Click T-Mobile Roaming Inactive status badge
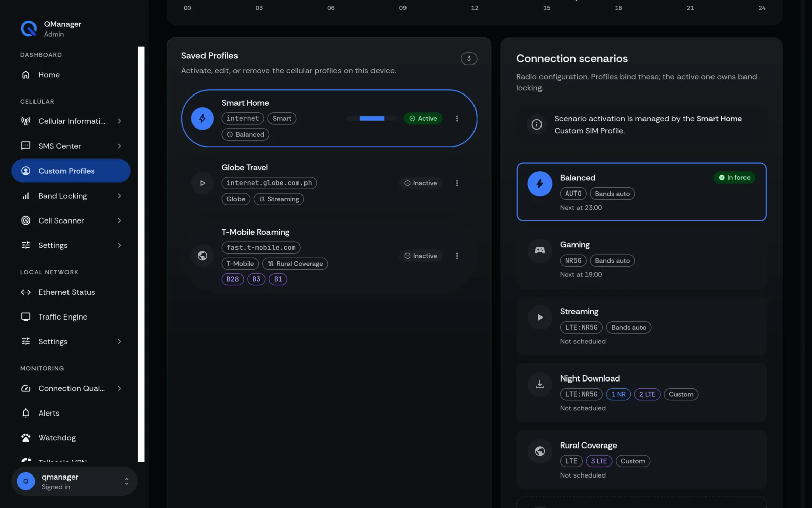This screenshot has height=508, width=812. pos(421,256)
